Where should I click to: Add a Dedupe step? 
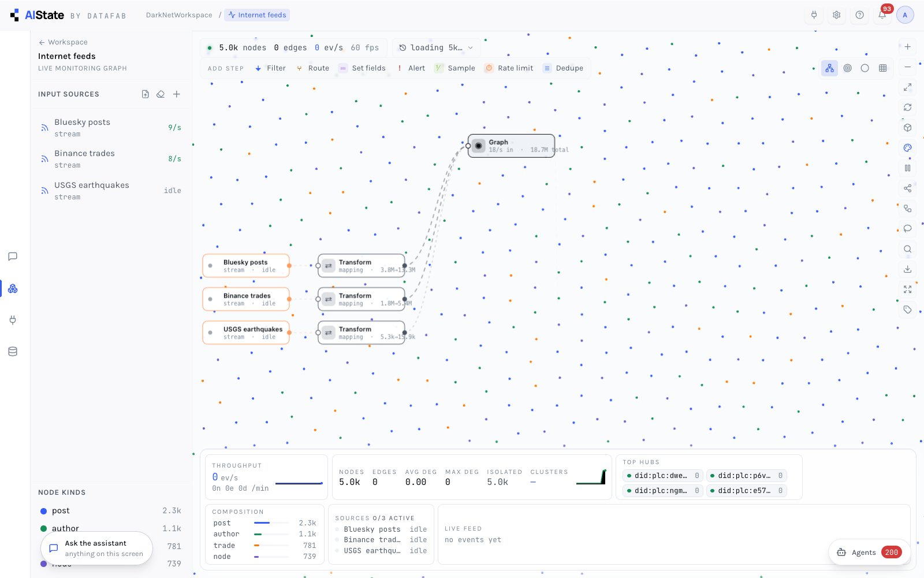click(563, 68)
